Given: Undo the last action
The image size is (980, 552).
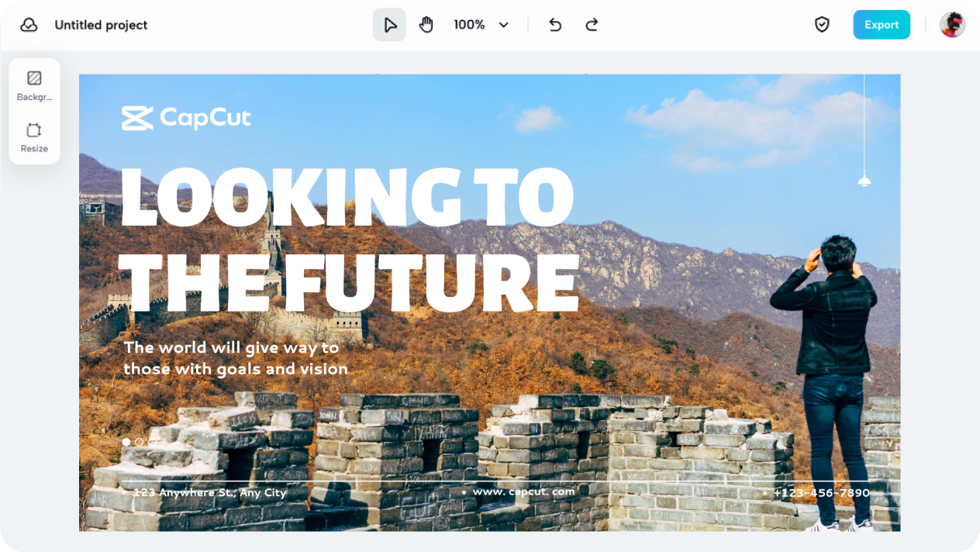Looking at the screenshot, I should click(555, 25).
